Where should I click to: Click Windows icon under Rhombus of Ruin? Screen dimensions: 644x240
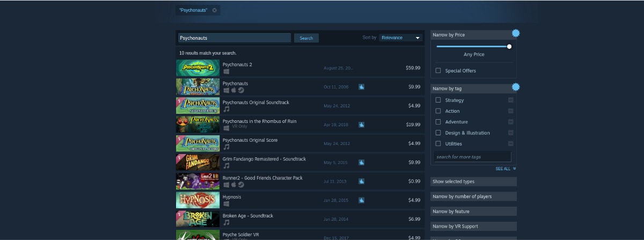click(226, 128)
